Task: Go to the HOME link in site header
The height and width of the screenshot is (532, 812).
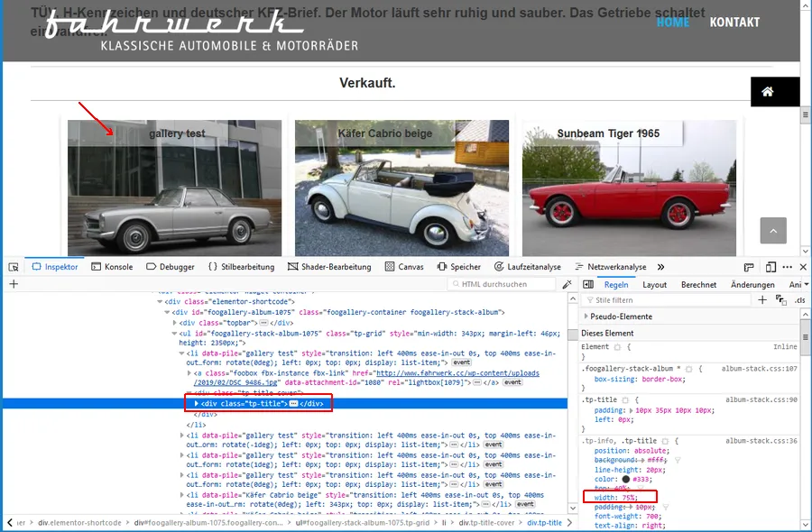Action: tap(673, 23)
